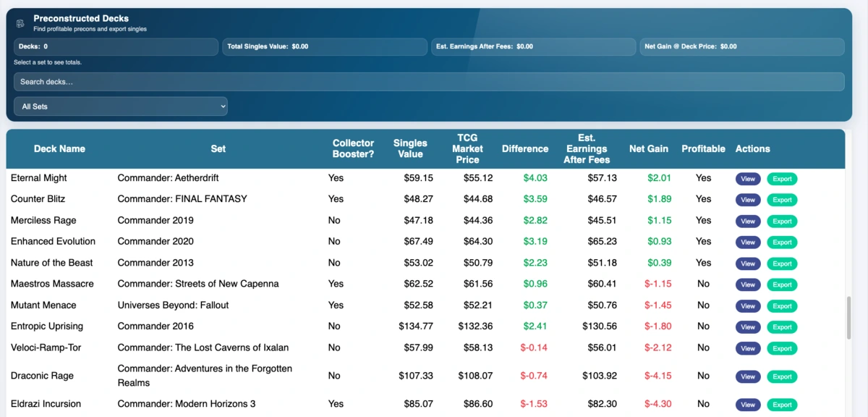The image size is (868, 417).
Task: Export the Draconic Rage deck
Action: (782, 376)
